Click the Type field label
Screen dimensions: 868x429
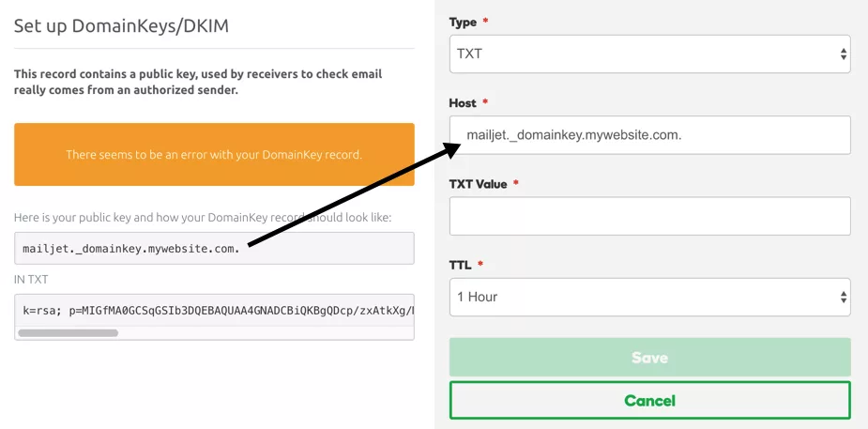(x=464, y=23)
